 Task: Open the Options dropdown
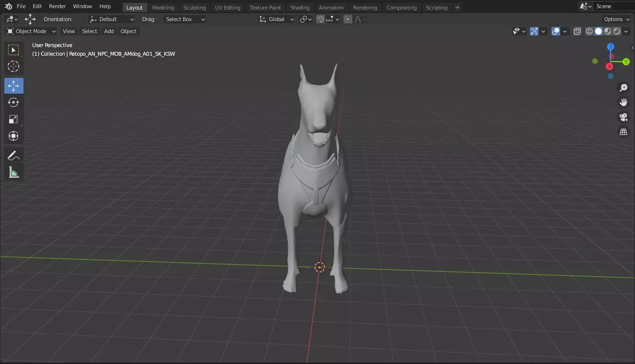(616, 19)
